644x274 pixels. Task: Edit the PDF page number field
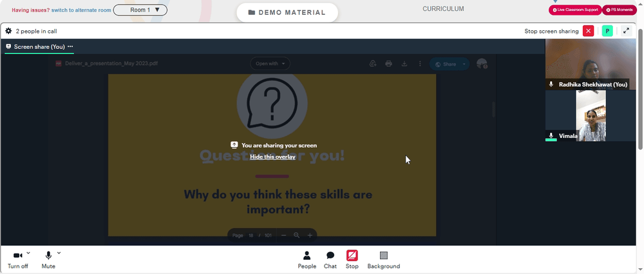tap(251, 235)
